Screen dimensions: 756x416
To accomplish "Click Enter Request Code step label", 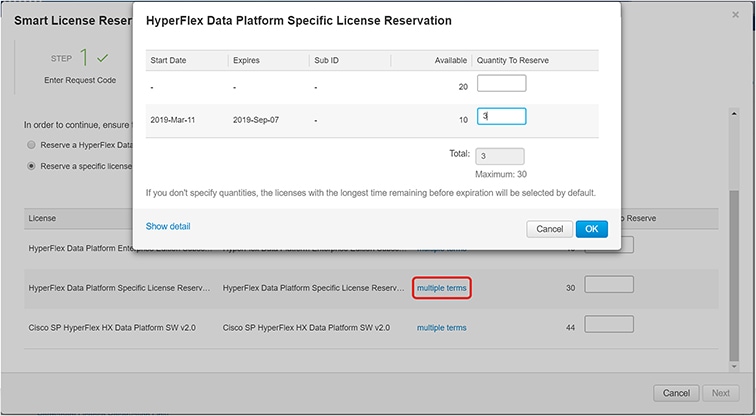I will pyautogui.click(x=80, y=80).
